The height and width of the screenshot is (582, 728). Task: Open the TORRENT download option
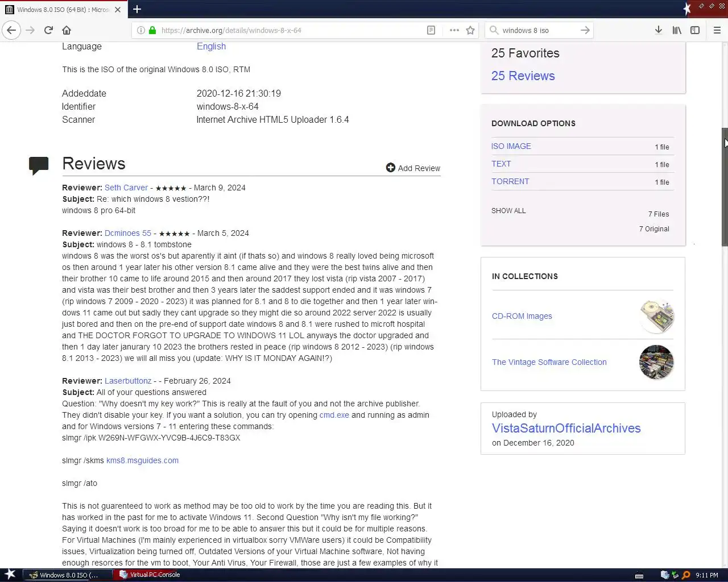coord(510,181)
